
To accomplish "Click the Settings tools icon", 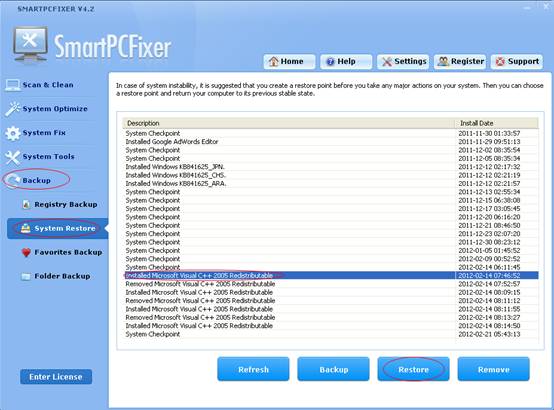I will pos(387,62).
